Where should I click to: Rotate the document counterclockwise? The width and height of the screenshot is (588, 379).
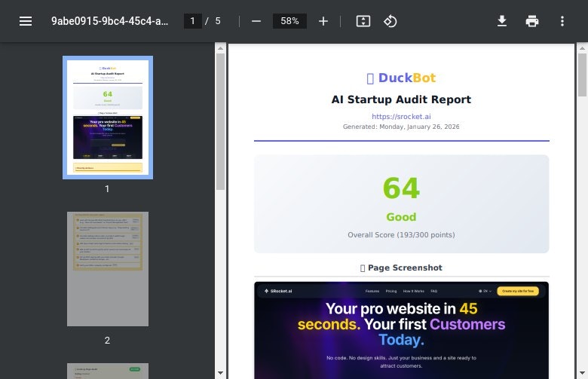390,21
